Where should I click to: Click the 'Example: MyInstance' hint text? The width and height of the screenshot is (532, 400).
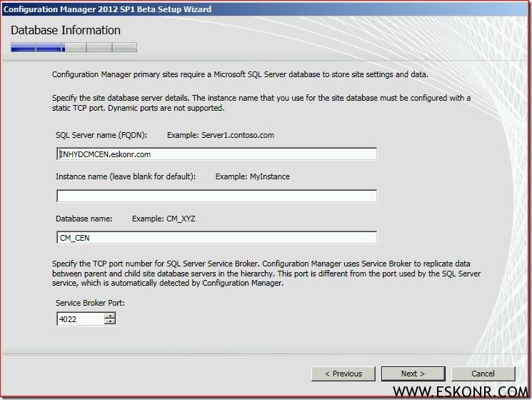252,176
